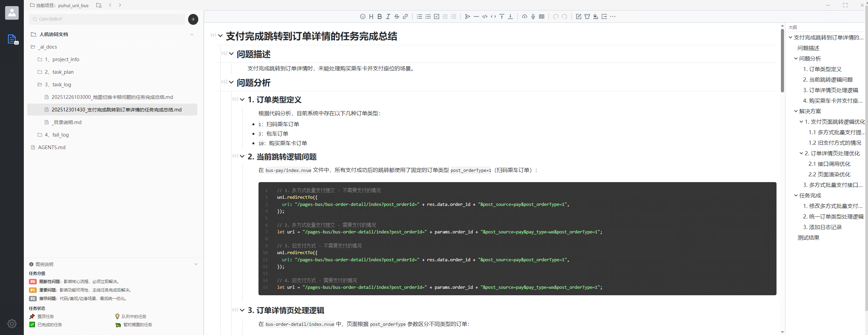This screenshot has height=335, width=868.
Task: Insert a code block from the toolbar
Action: [x=485, y=17]
